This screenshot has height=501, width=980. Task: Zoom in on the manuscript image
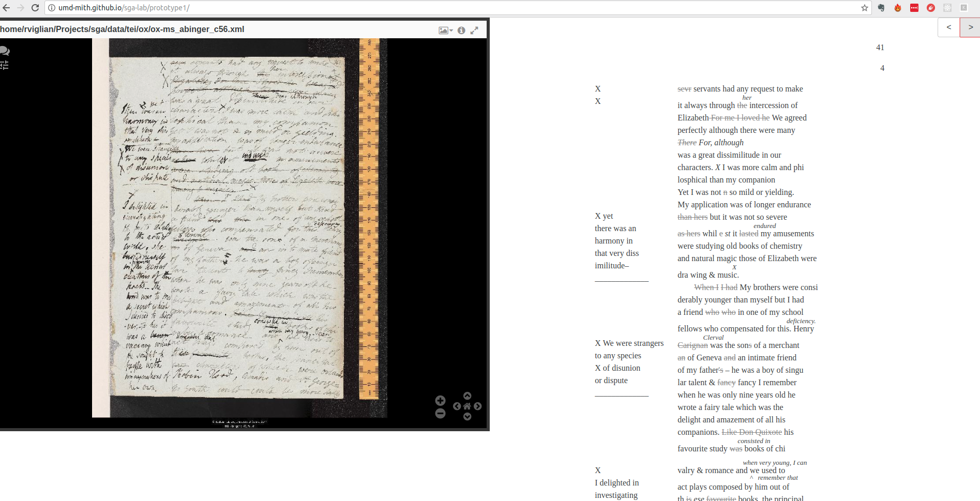tap(440, 401)
